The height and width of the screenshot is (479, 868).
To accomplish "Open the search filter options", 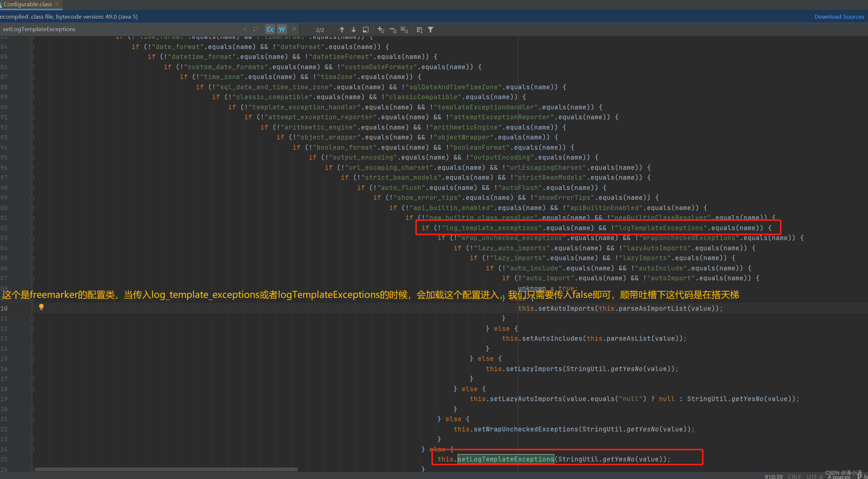I will point(431,30).
